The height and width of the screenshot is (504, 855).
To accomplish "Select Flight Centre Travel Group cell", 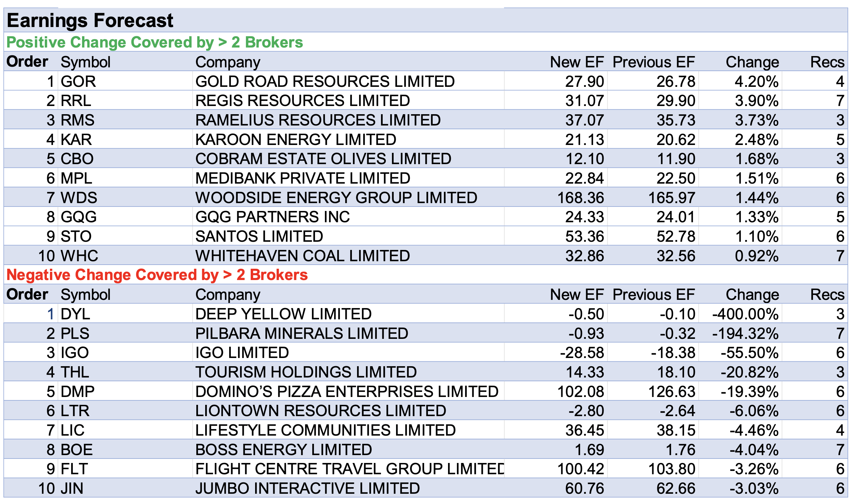I will tap(349, 469).
